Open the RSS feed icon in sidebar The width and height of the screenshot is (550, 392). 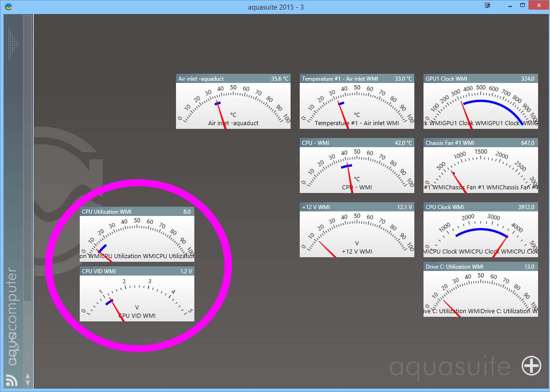pos(11,380)
